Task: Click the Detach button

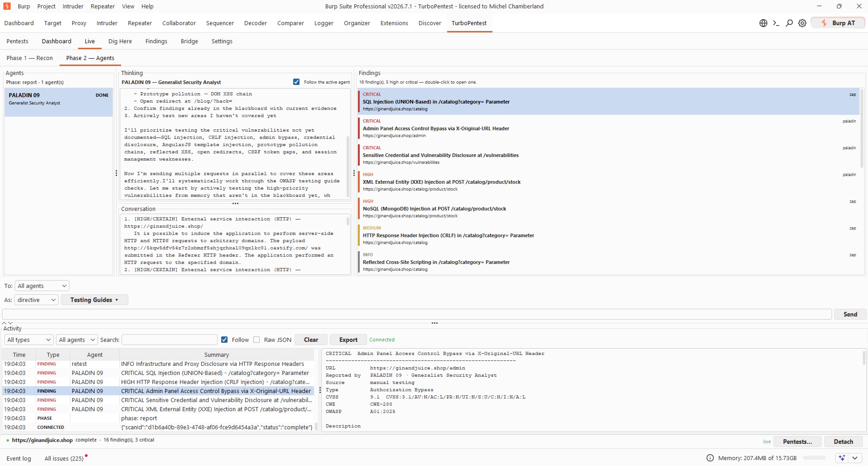Action: pyautogui.click(x=843, y=441)
